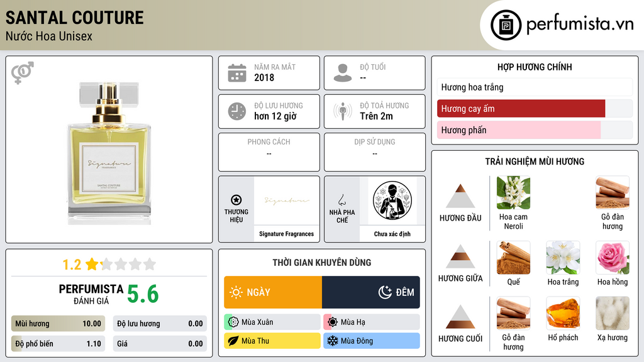The image size is (644, 362).
Task: Click the star badge icon above Thương hiệu
Action: click(x=236, y=200)
